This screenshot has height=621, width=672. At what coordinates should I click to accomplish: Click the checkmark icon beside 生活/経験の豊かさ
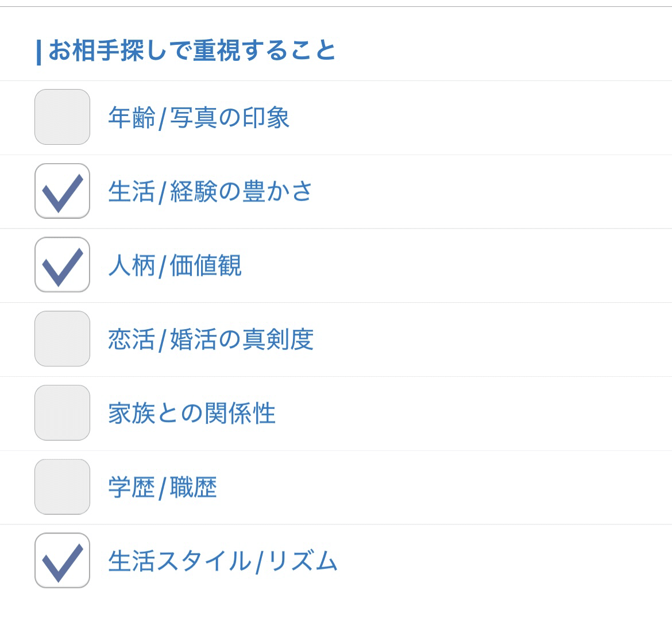point(62,192)
